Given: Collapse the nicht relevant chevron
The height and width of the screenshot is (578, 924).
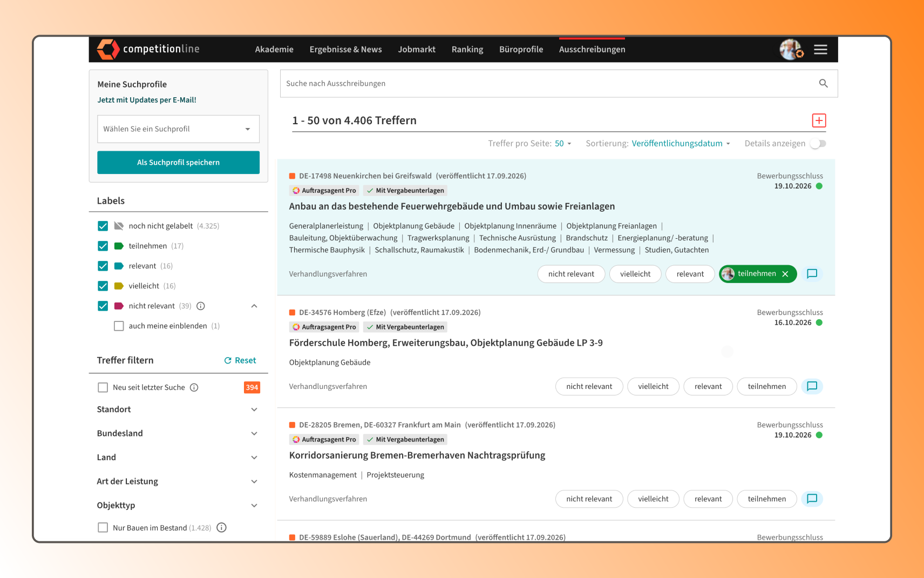Looking at the screenshot, I should (x=254, y=306).
